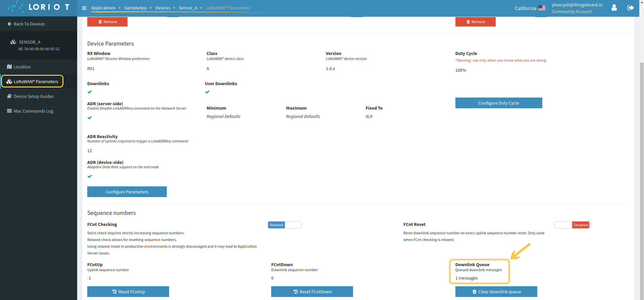Click the user profile icon
Viewport: 644px width, 300px height.
pos(614,8)
